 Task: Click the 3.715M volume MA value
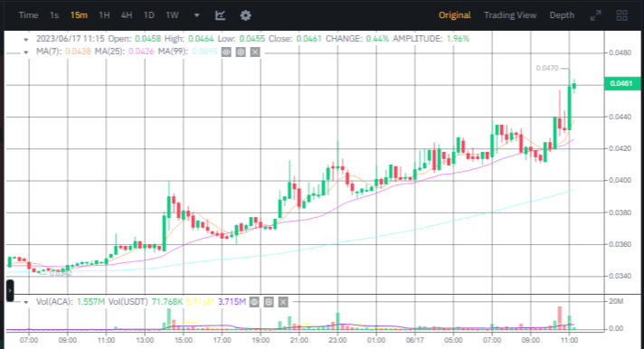(232, 302)
